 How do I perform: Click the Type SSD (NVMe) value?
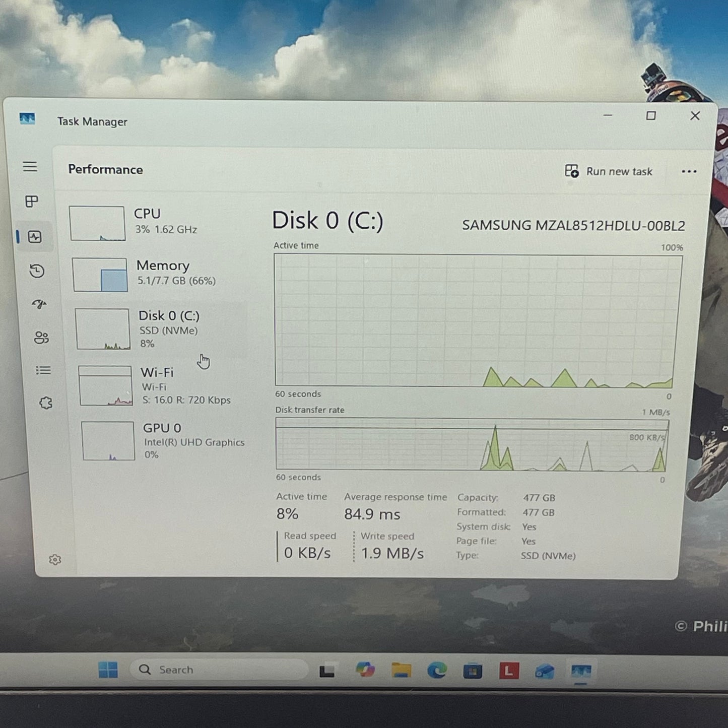(548, 556)
